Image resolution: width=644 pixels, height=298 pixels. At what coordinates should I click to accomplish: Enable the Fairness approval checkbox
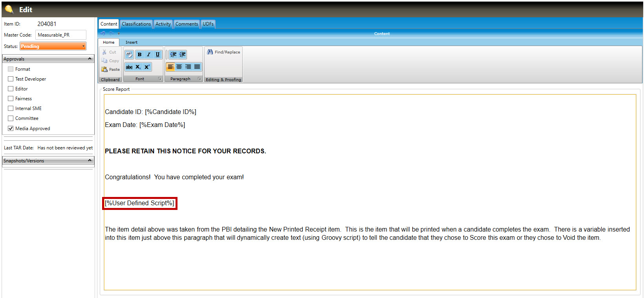click(x=11, y=99)
